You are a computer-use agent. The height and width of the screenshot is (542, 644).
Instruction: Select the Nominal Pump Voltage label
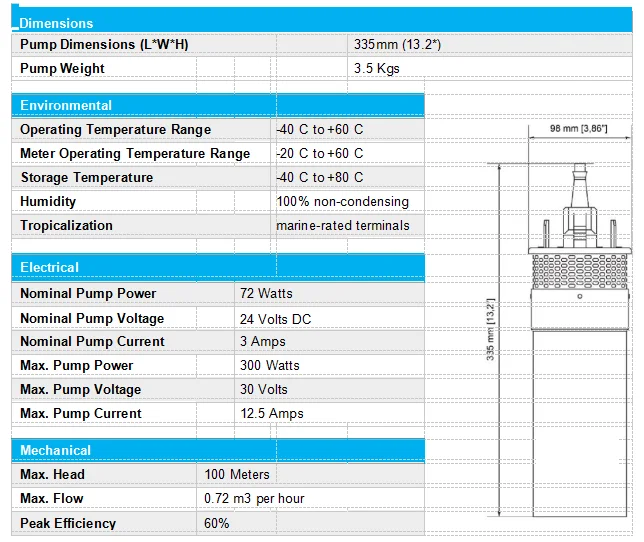point(92,319)
